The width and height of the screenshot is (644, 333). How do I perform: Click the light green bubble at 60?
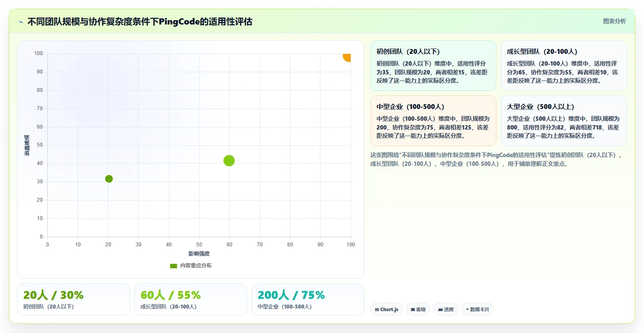pos(229,161)
